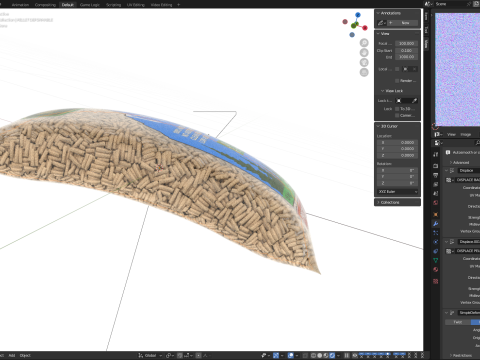This screenshot has width=480, height=360.
Task: Click the Focal Length value field
Action: [406, 43]
